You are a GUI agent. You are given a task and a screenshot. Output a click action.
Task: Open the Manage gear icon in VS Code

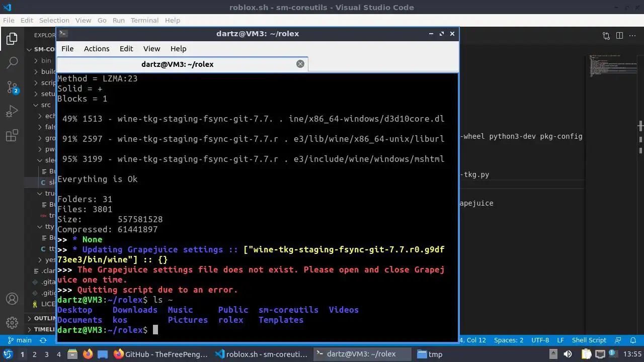(12, 322)
